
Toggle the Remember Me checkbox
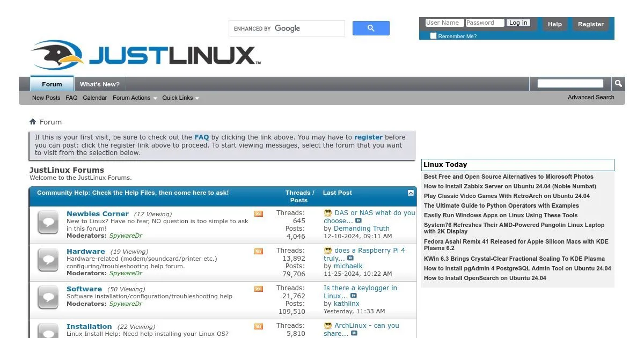433,36
